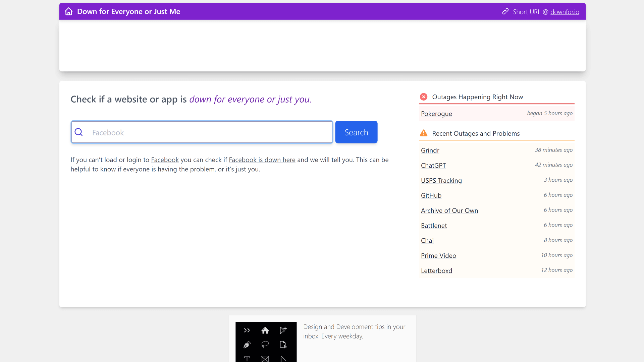Open the GitHub outage entry
The width and height of the screenshot is (644, 362).
[431, 195]
